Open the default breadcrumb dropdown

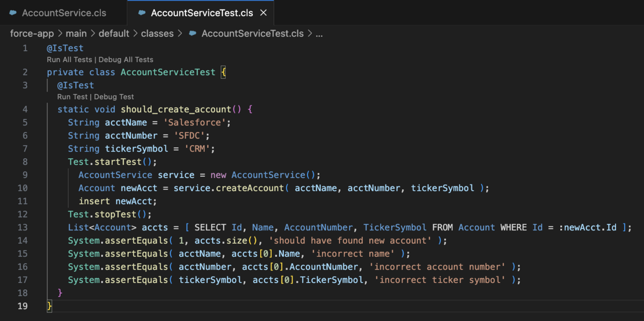click(x=114, y=33)
